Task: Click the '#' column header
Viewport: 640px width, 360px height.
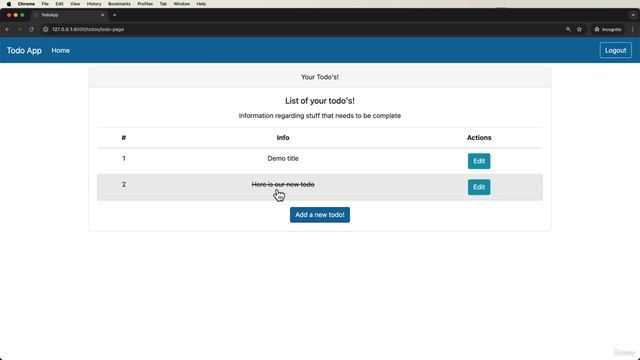Action: (x=124, y=138)
